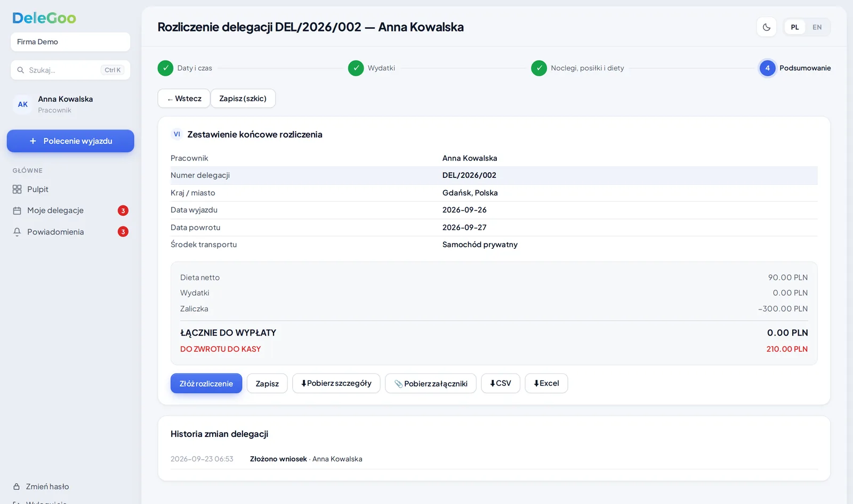The width and height of the screenshot is (853, 504).
Task: Create new Polecenie wyjazdu
Action: click(x=70, y=141)
